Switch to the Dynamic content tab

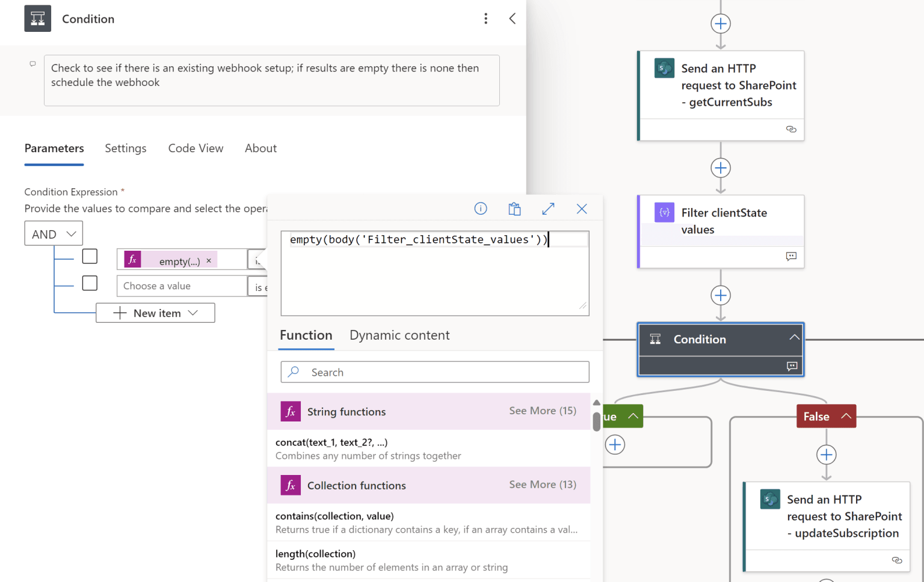(x=399, y=335)
